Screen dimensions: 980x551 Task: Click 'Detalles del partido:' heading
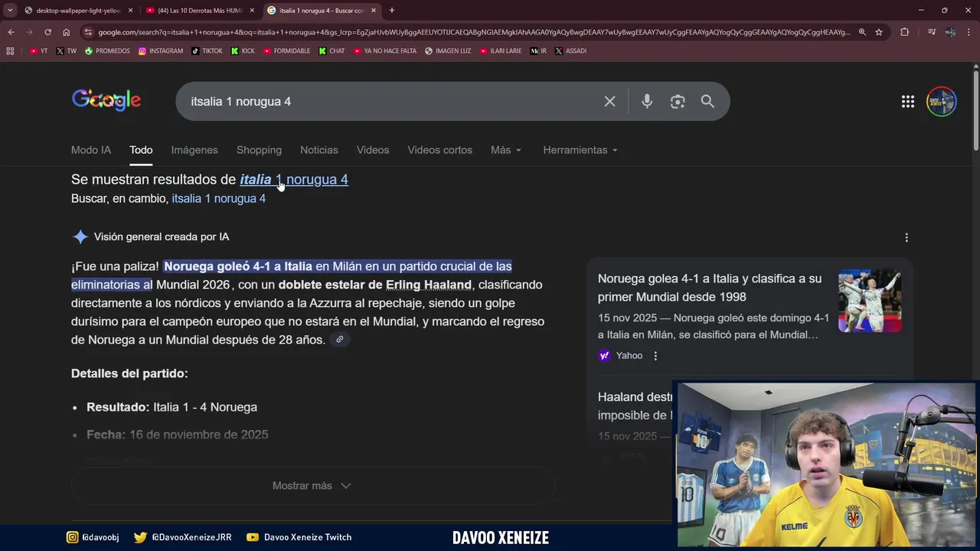[x=129, y=373]
